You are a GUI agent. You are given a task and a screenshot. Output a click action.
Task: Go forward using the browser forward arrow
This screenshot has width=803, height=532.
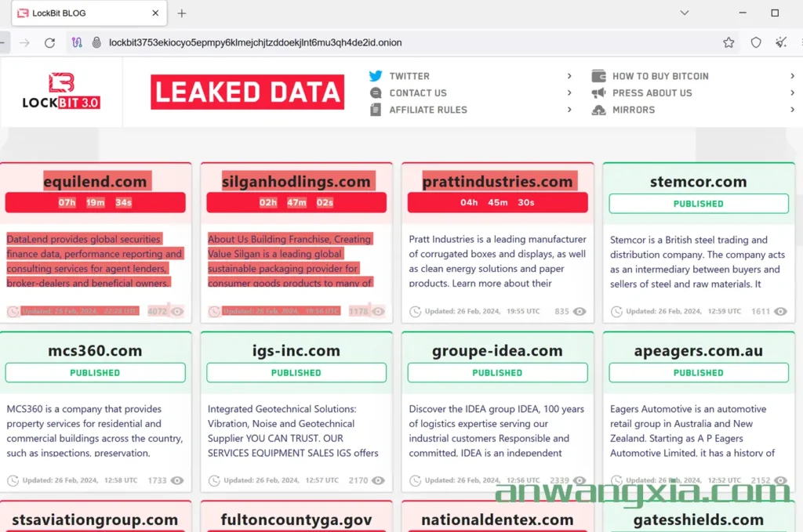tap(24, 42)
